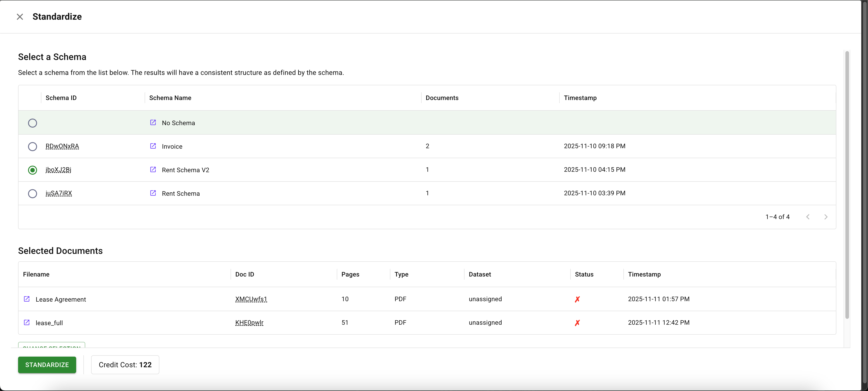Open schema ID jboXJ2Bj link
The image size is (868, 391).
click(58, 170)
